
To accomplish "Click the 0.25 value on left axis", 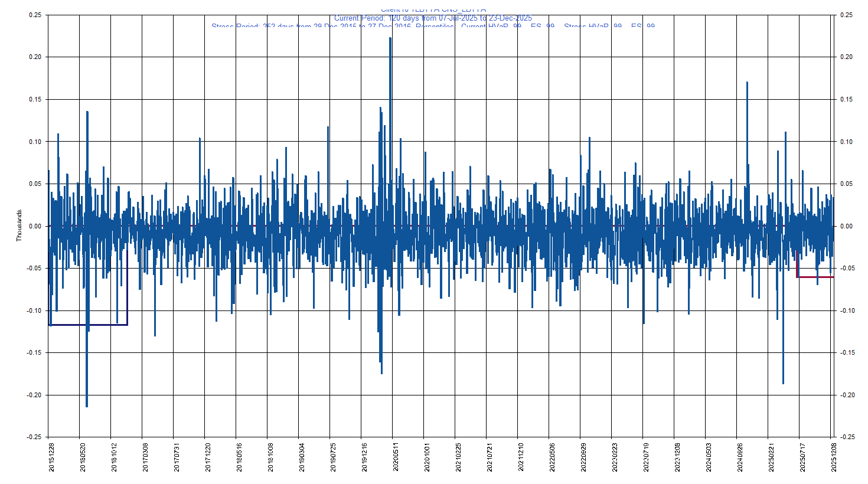I will (35, 15).
